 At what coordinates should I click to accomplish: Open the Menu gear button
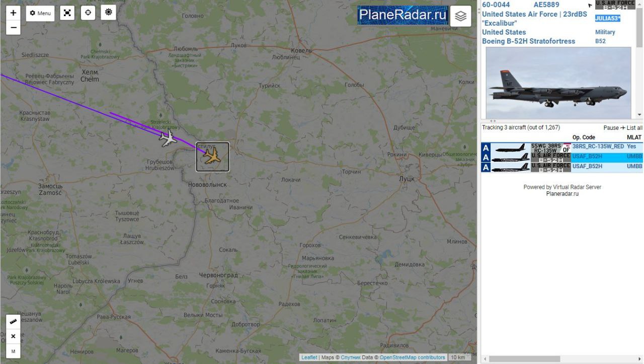click(40, 13)
